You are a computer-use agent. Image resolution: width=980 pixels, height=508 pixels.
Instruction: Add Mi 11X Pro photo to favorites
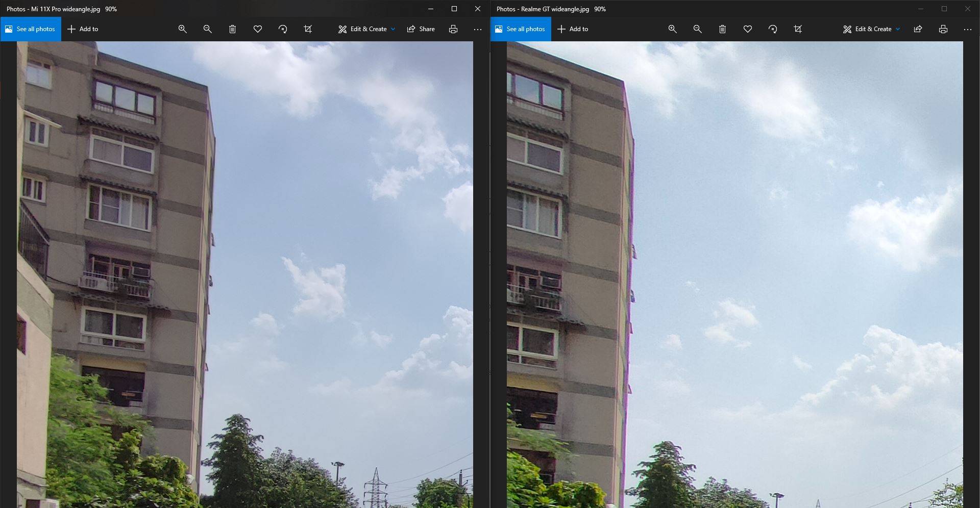258,29
